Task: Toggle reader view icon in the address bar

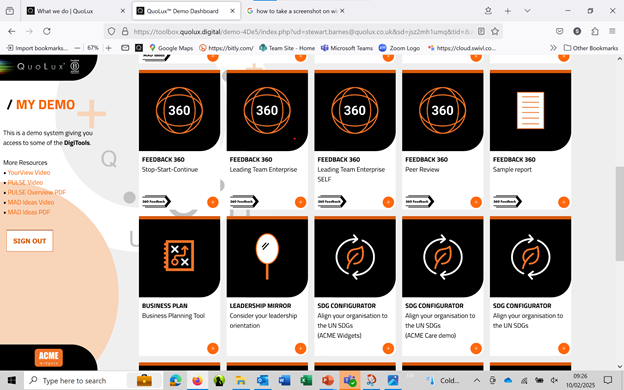Action: click(481, 31)
